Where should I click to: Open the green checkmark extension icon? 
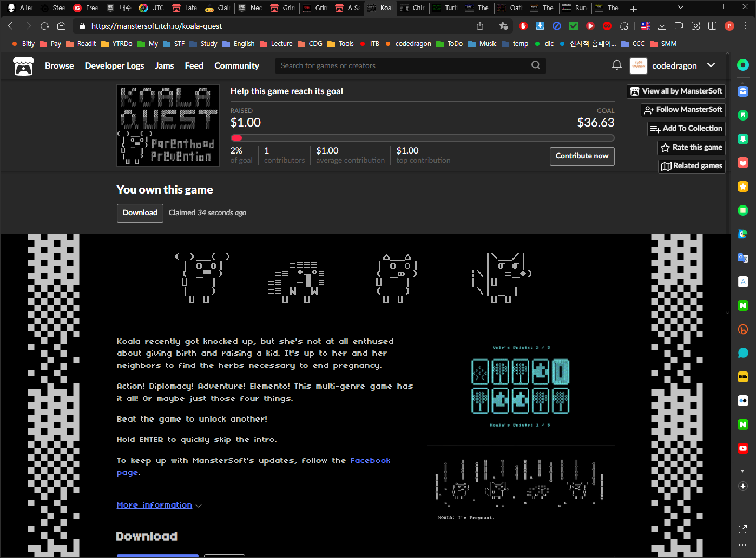coord(574,26)
